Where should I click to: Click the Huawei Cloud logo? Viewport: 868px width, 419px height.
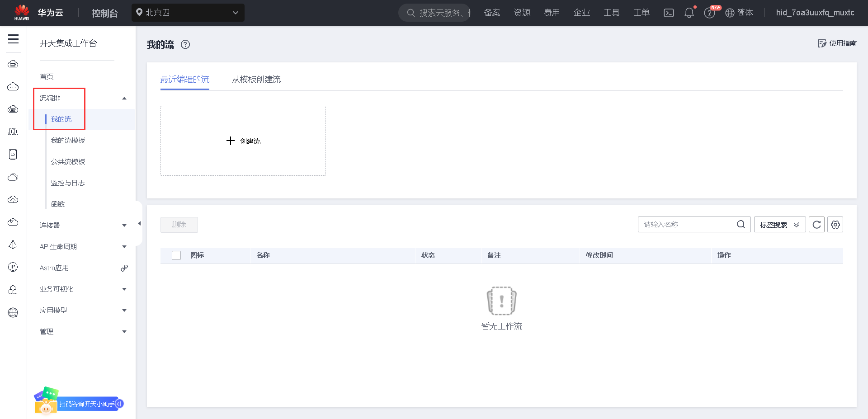pos(38,13)
